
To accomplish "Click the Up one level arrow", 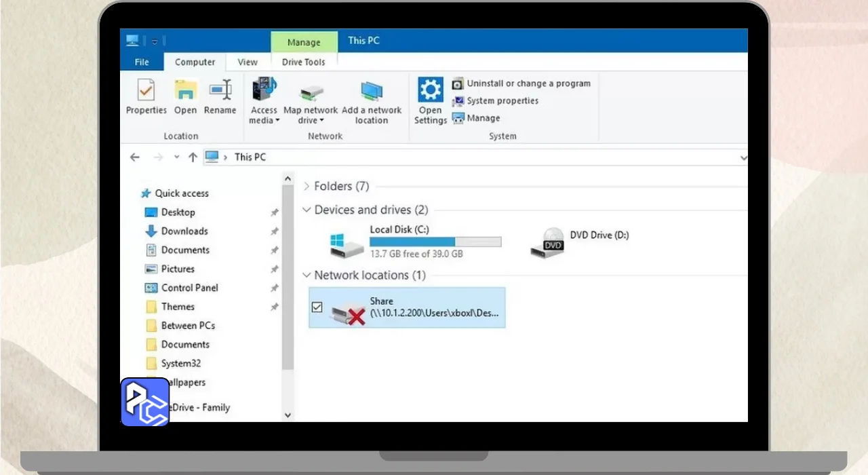I will [193, 157].
